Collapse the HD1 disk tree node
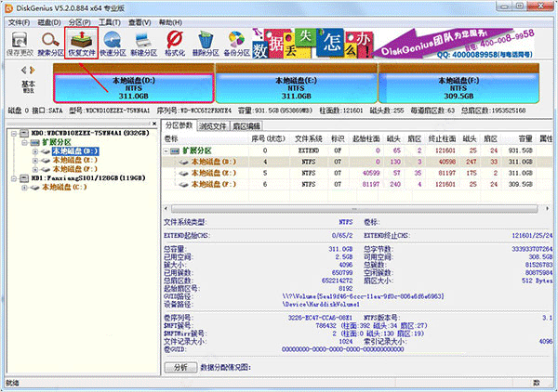The width and height of the screenshot is (558, 392). [x=14, y=178]
